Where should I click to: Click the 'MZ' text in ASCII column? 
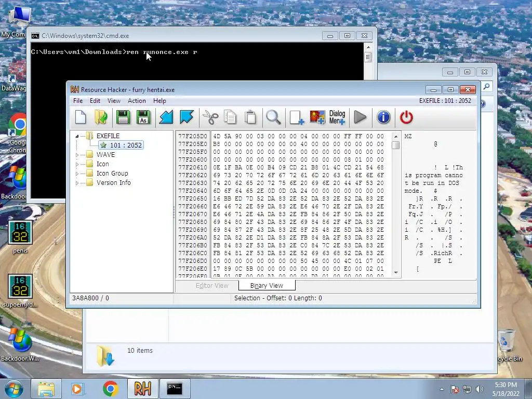pyautogui.click(x=408, y=136)
